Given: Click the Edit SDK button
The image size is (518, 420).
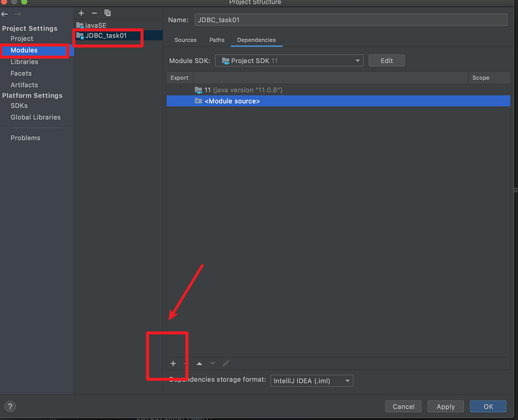Looking at the screenshot, I should click(386, 61).
